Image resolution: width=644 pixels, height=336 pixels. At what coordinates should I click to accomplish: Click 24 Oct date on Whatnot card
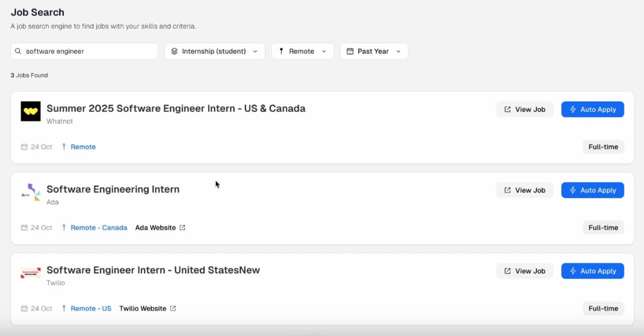(42, 147)
